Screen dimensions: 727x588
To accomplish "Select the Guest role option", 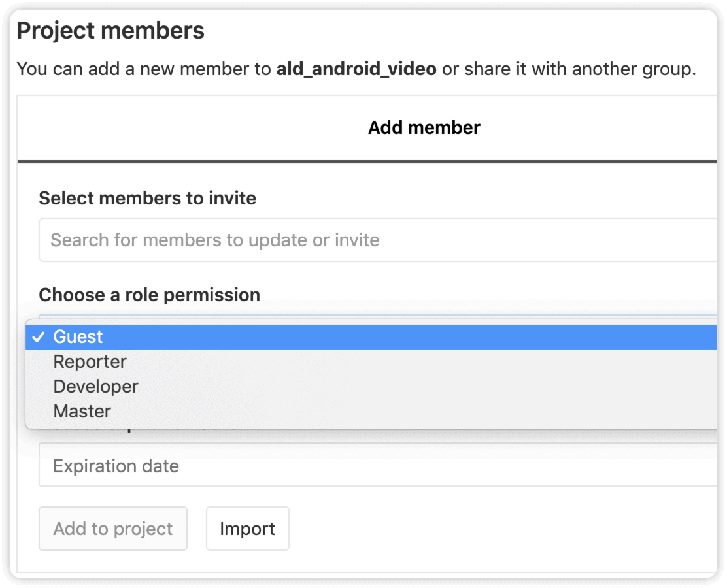I will pos(371,337).
